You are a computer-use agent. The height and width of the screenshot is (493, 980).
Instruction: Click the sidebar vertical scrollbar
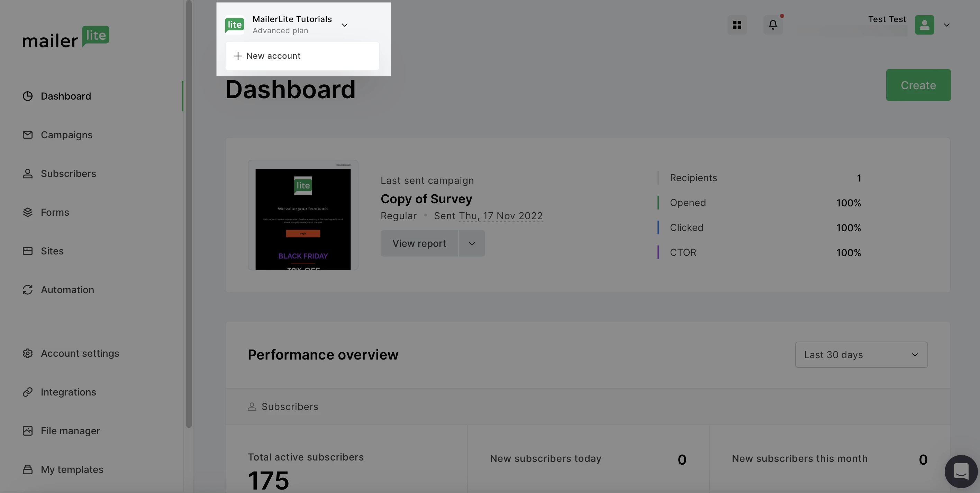tap(189, 213)
